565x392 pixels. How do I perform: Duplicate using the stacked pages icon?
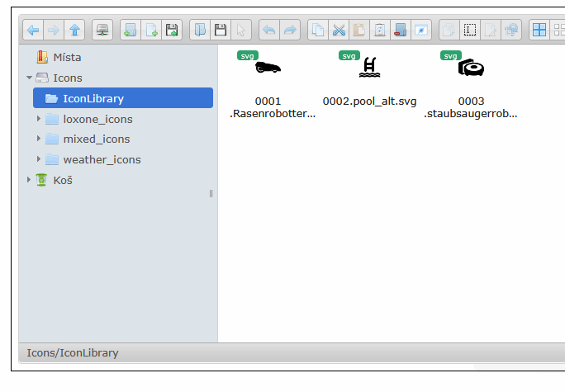449,30
